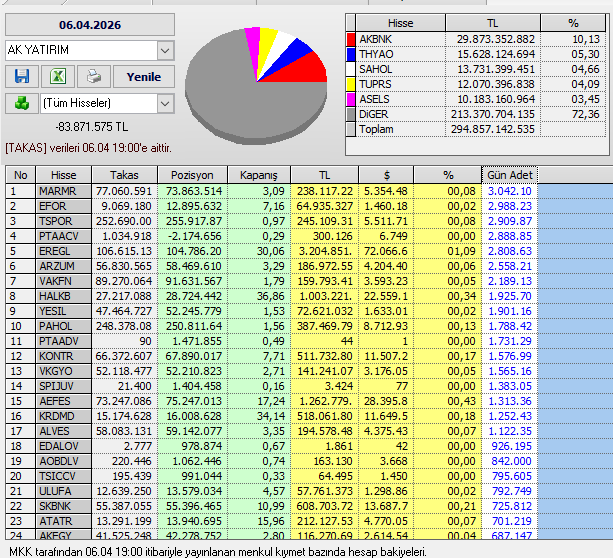Click the AK YATIRIM combo box field
Viewport: 613px width, 558px height.
(x=90, y=50)
